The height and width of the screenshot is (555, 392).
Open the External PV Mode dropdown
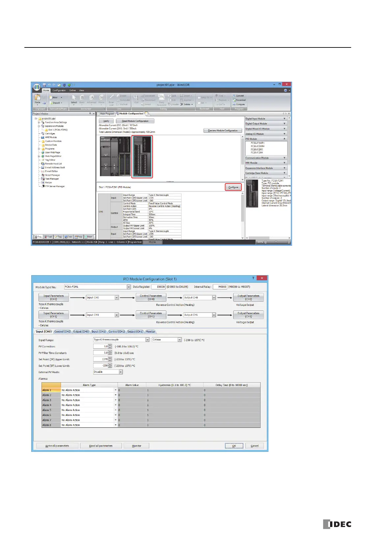[121, 372]
